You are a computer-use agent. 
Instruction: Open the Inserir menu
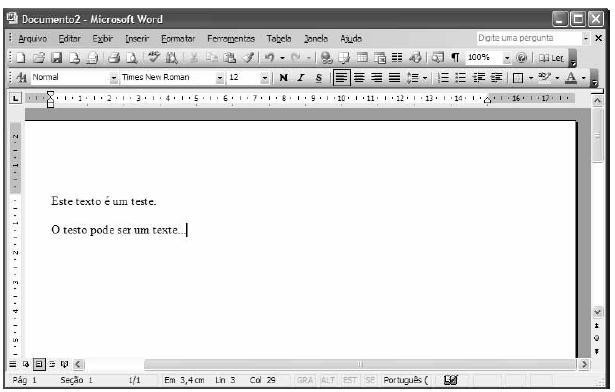[137, 38]
